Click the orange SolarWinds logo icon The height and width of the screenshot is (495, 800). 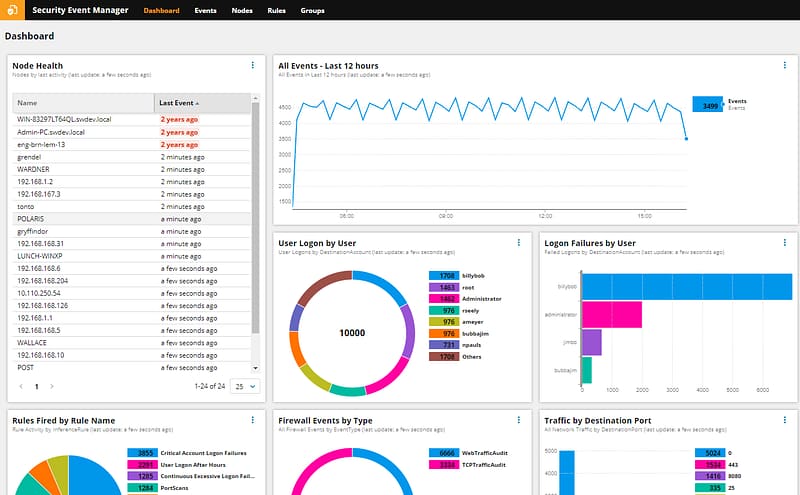coord(12,10)
